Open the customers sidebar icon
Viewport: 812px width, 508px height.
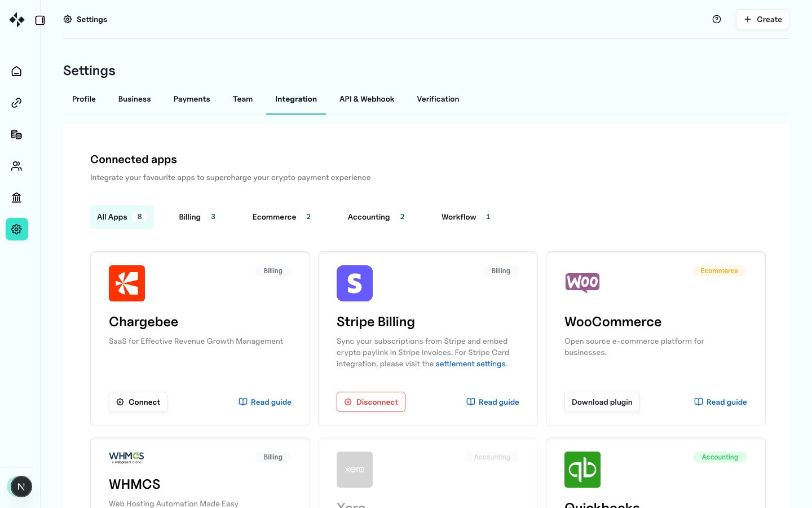[16, 166]
